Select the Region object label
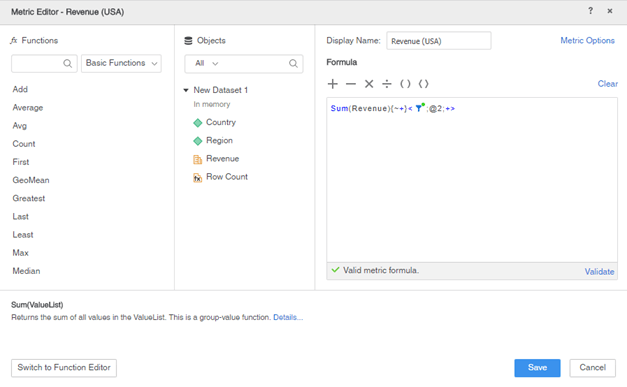The image size is (627, 387). tap(219, 140)
